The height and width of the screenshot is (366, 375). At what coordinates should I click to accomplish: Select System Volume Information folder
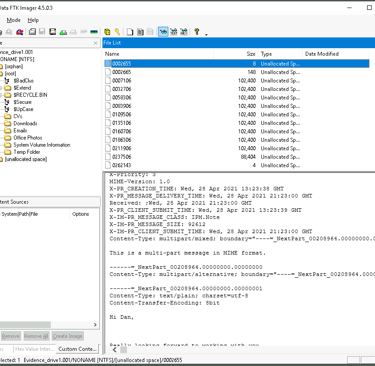(x=42, y=145)
